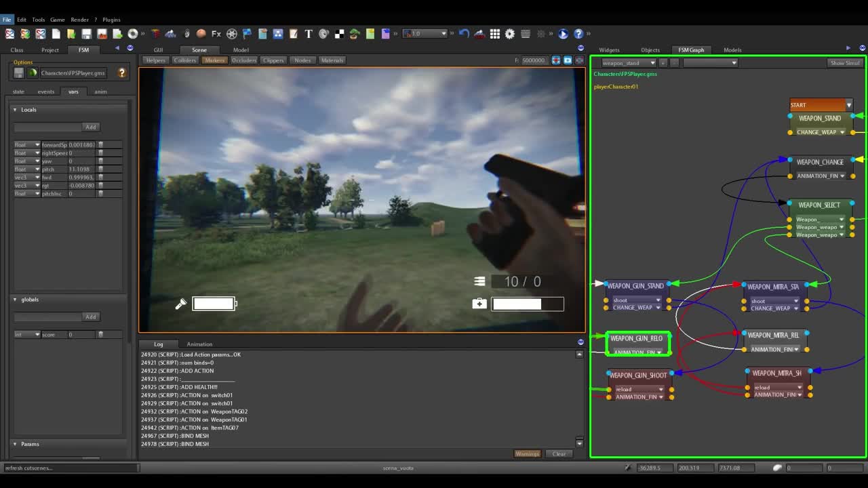Enable the Colliders display toggle
868x488 pixels.
tap(185, 60)
